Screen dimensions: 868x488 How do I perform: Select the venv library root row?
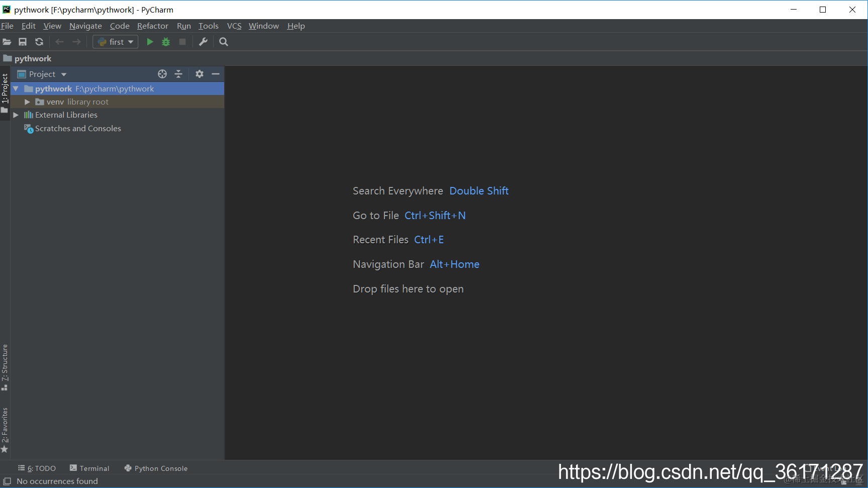(118, 102)
